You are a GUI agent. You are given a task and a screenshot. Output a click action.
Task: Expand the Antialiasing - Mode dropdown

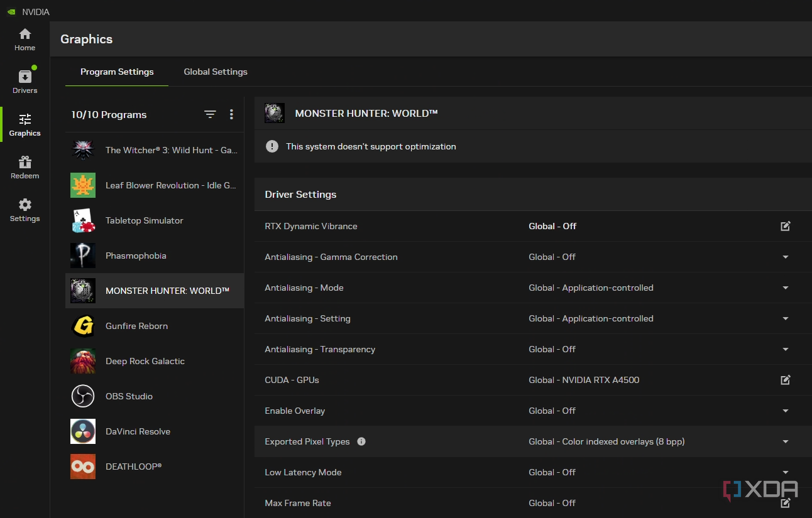[785, 288]
